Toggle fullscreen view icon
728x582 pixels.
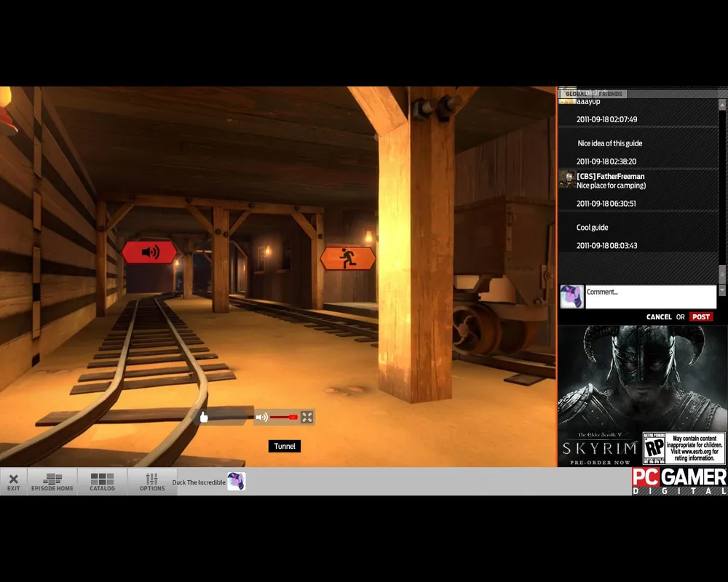[306, 417]
